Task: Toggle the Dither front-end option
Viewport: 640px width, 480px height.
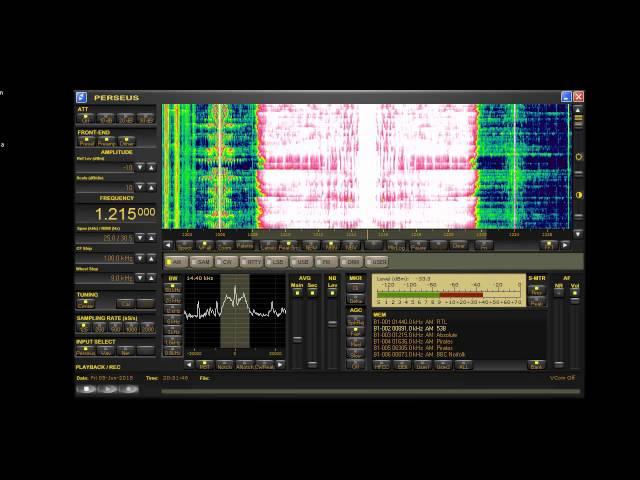Action: [127, 142]
